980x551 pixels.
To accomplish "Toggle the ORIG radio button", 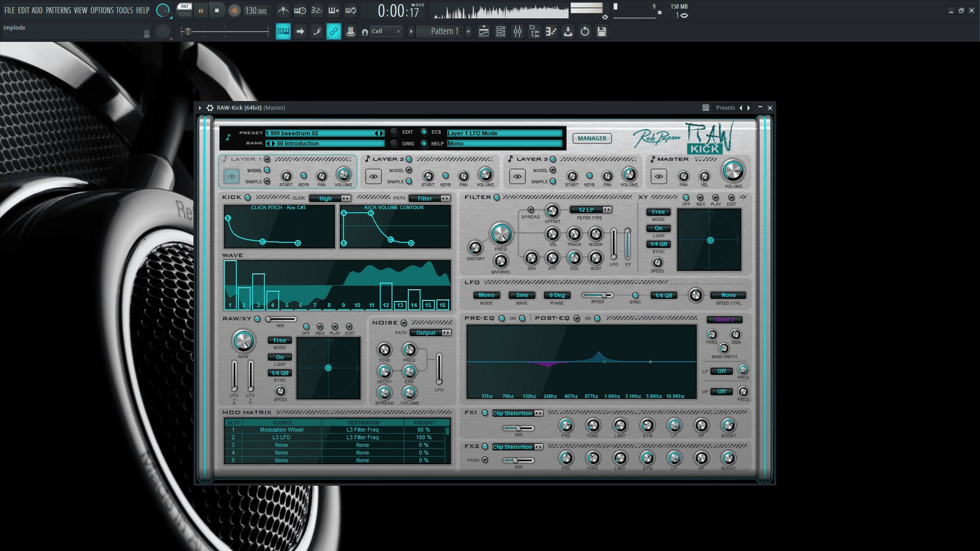I will pyautogui.click(x=394, y=143).
